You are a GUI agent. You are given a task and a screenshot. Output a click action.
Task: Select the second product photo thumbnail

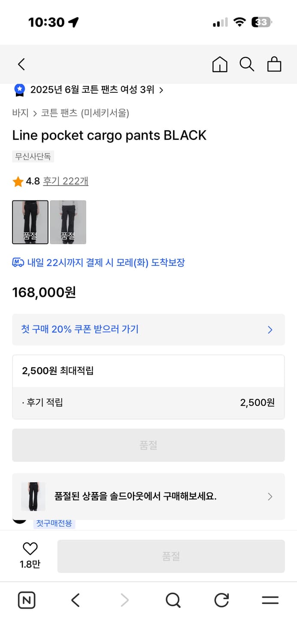pyautogui.click(x=68, y=222)
